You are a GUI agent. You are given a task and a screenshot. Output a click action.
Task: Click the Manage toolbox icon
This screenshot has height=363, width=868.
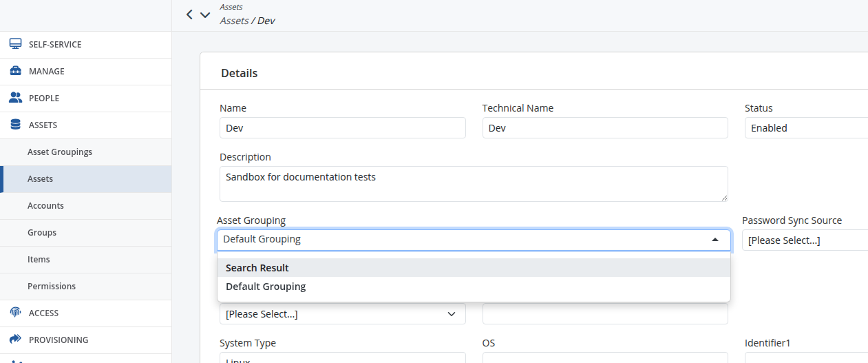(x=15, y=71)
